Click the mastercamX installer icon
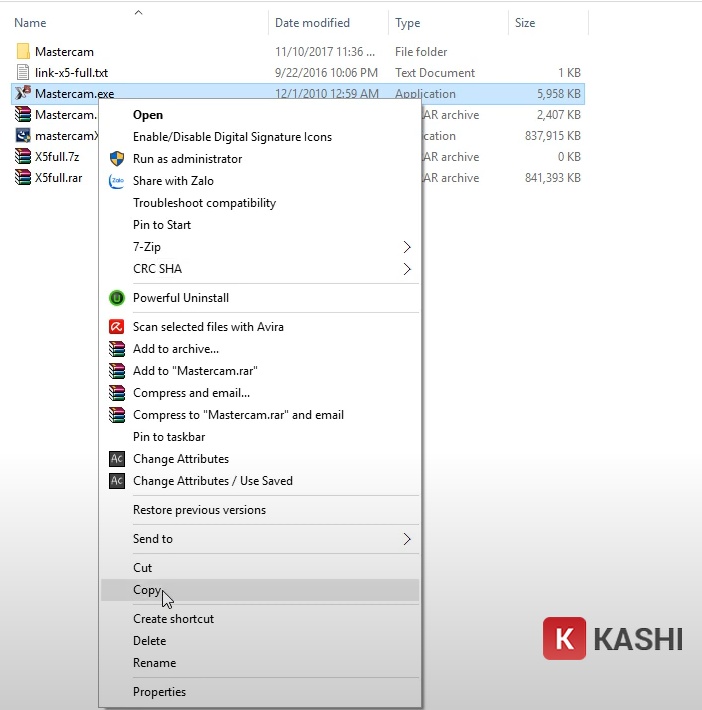This screenshot has width=702, height=710. pos(23,135)
